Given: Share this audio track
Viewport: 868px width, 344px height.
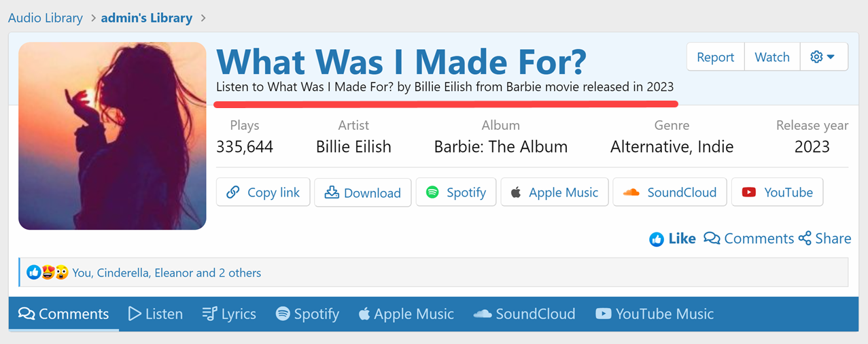Looking at the screenshot, I should point(824,239).
